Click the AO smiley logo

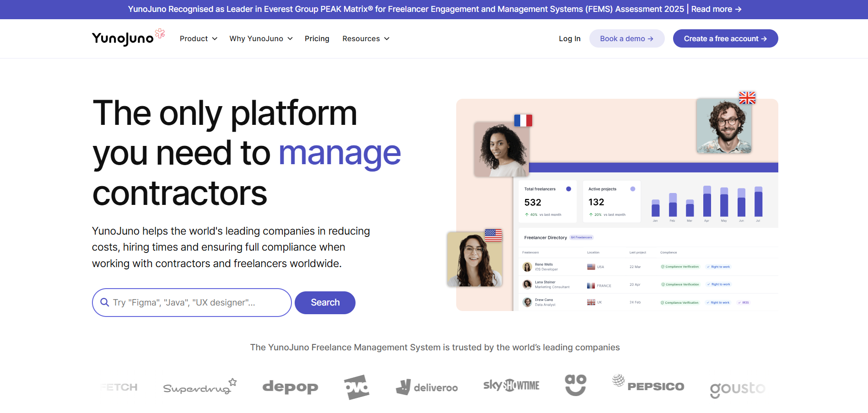click(576, 385)
